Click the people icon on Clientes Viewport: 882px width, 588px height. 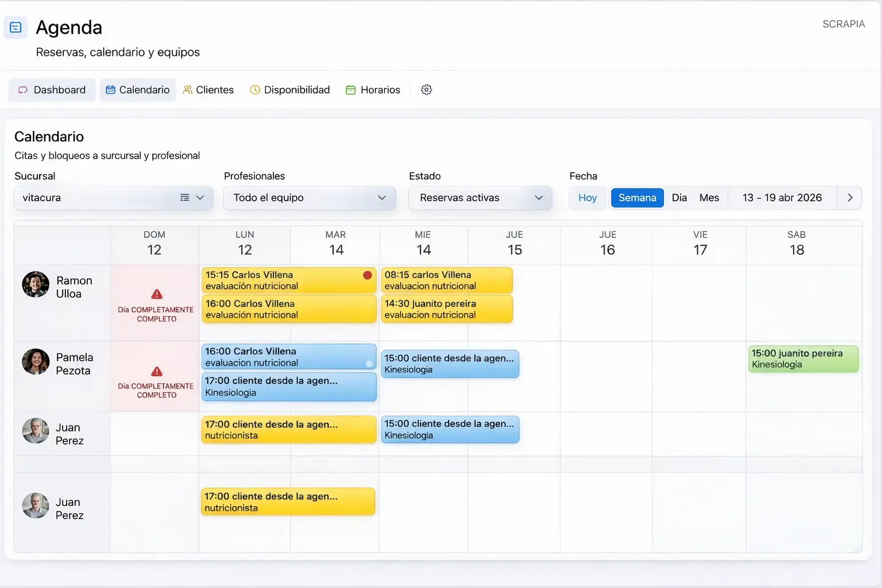click(x=187, y=90)
